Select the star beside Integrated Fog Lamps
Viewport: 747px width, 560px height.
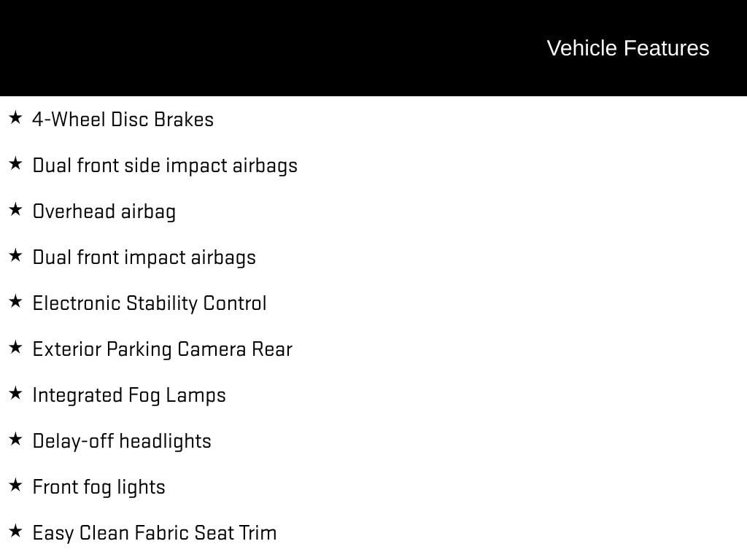pos(15,393)
